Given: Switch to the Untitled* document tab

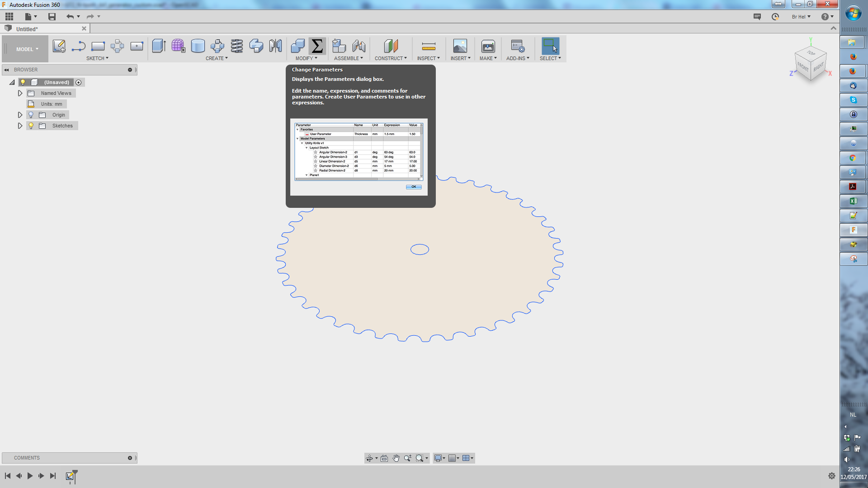Looking at the screenshot, I should 27,29.
